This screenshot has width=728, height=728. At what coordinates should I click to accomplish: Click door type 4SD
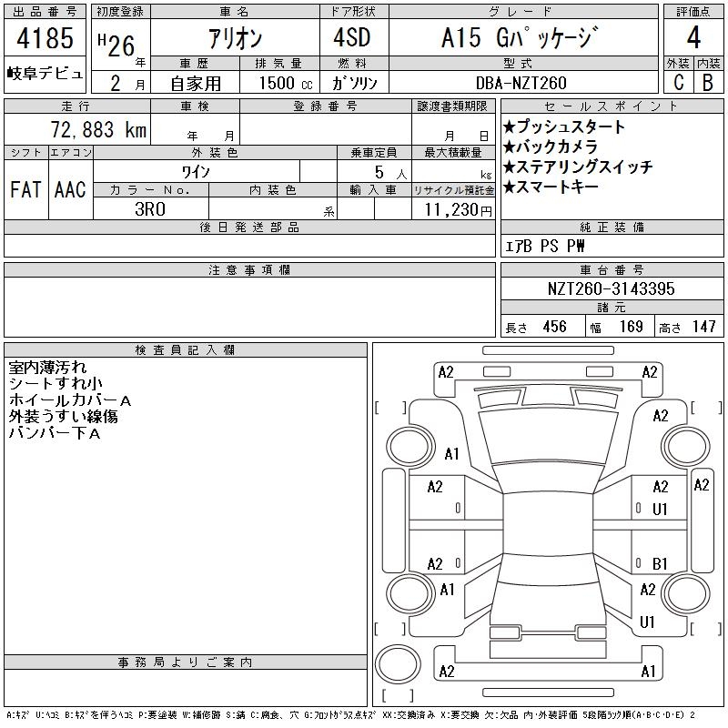pos(352,37)
